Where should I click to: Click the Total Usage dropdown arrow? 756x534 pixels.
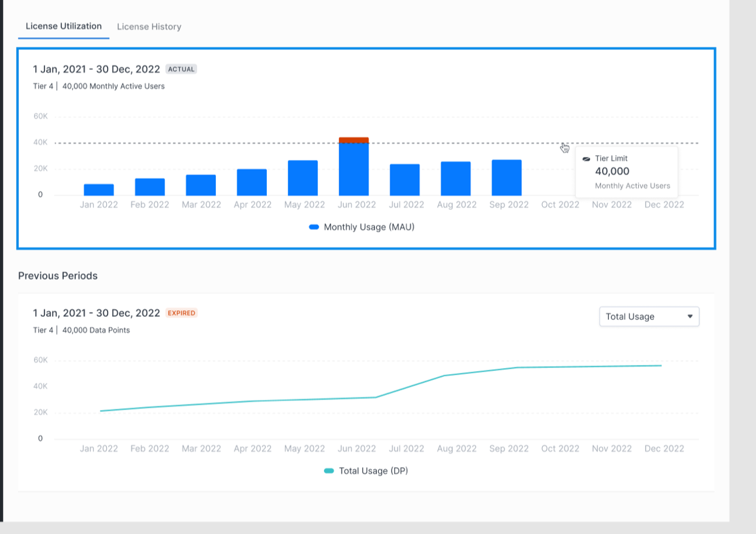click(690, 316)
